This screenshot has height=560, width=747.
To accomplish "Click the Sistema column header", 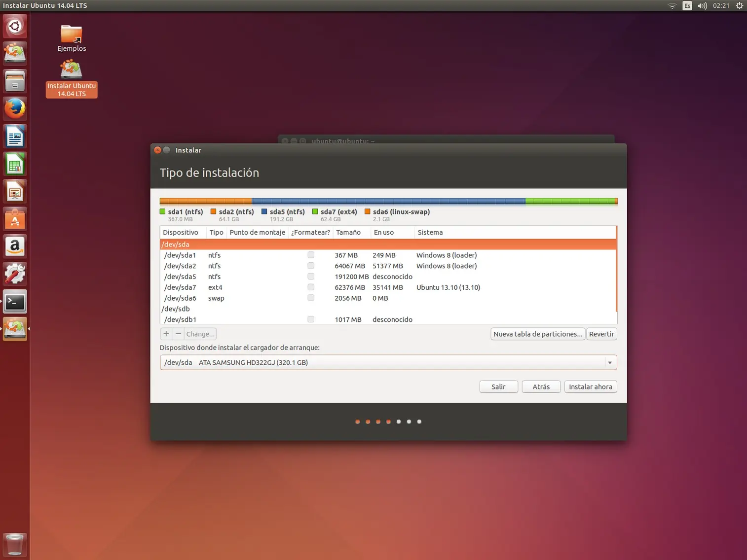I will [515, 232].
